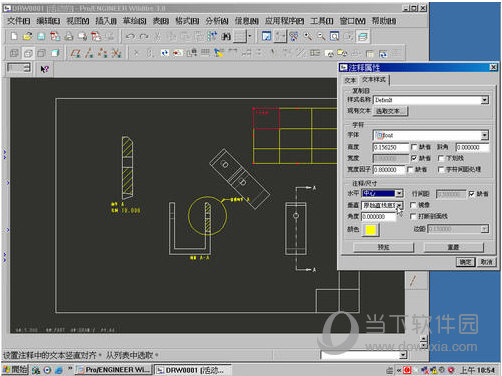Viewport: 502px width, 376px height.
Task: Click the Print icon in toolbar
Action: [x=69, y=36]
